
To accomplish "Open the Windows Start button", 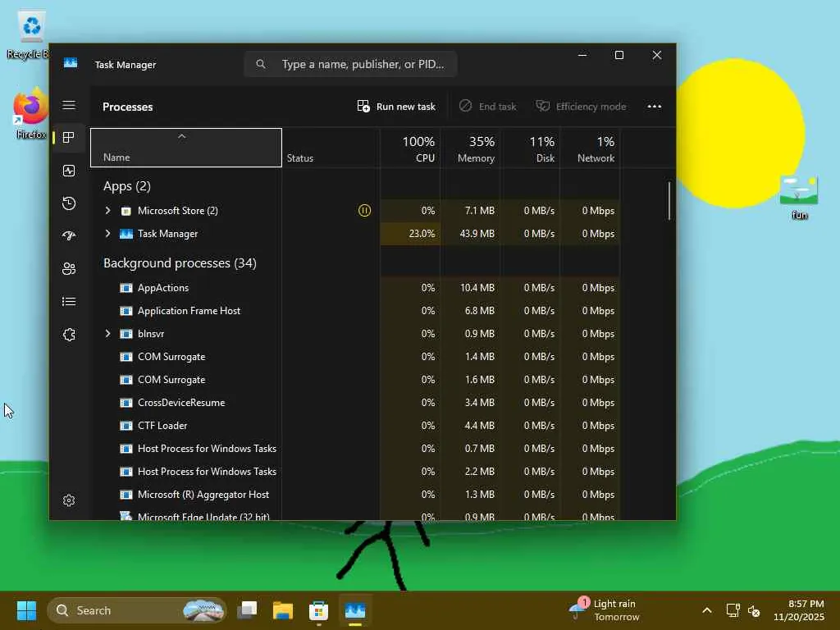I will (26, 610).
